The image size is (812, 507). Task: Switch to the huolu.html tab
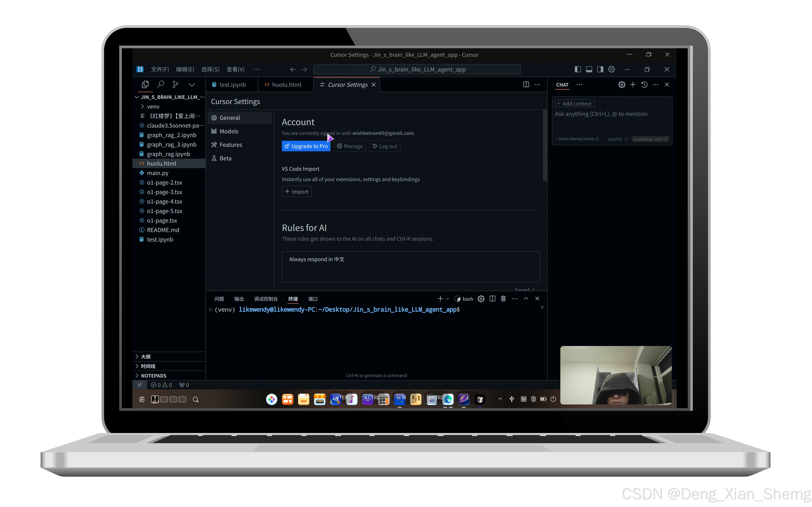pyautogui.click(x=286, y=85)
